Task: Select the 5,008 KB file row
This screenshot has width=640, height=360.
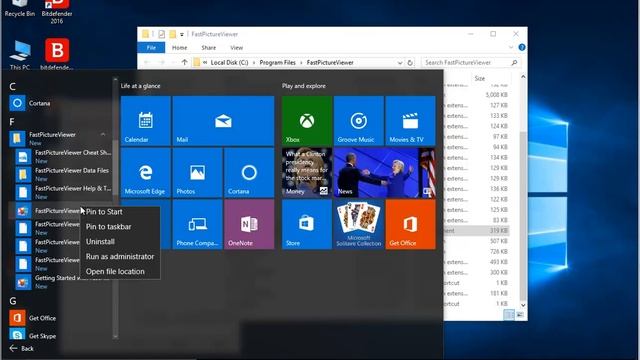Action: (x=477, y=95)
